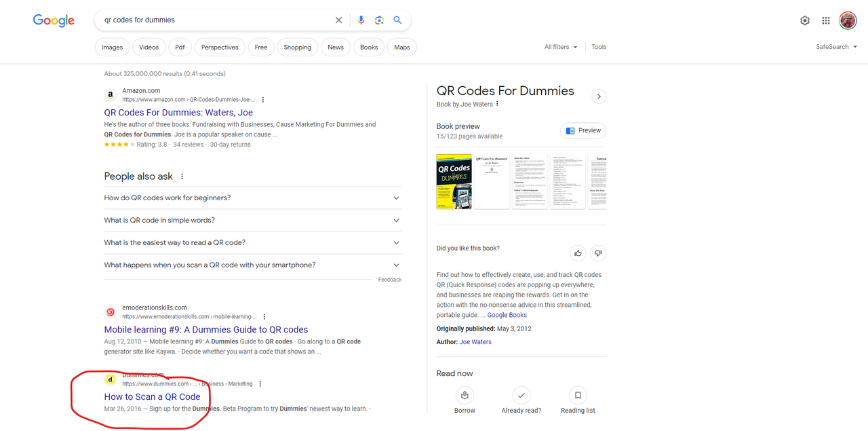Select the Perspectives filter chip
This screenshot has width=868, height=431.
click(x=220, y=47)
